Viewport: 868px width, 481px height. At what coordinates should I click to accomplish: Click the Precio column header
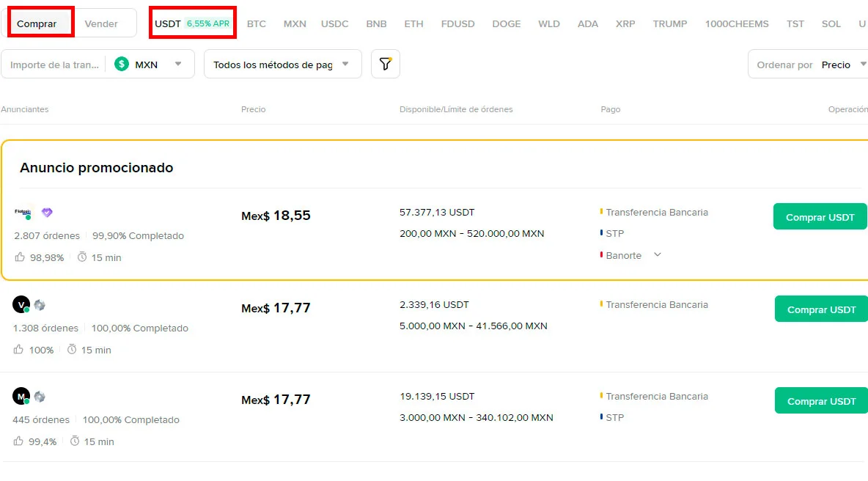253,109
